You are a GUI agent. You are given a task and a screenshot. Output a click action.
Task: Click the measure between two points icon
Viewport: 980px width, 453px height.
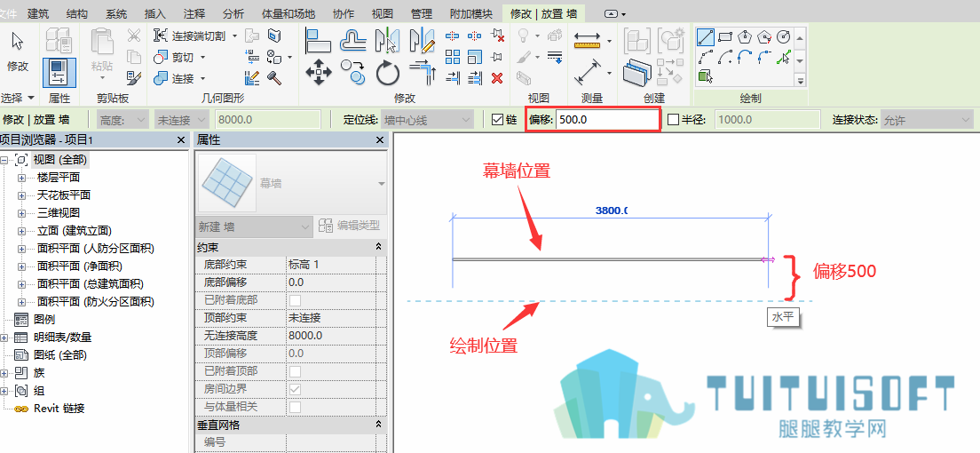pyautogui.click(x=586, y=73)
